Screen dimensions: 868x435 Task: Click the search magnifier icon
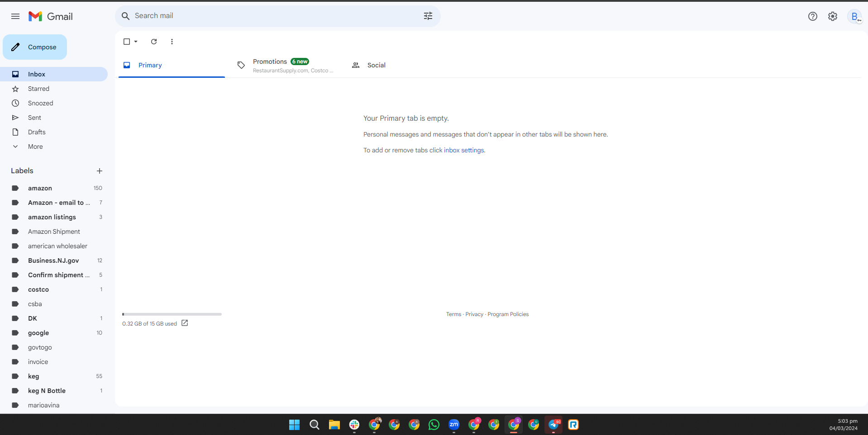tap(125, 16)
